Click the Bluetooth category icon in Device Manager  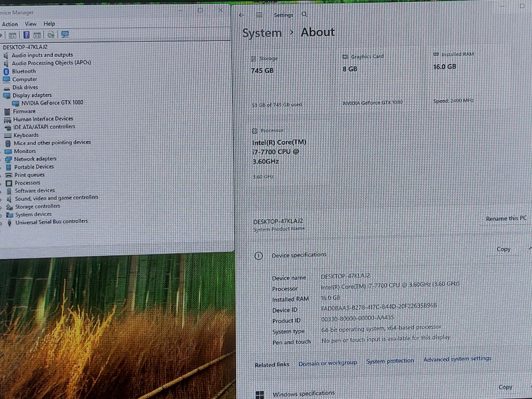click(x=6, y=71)
